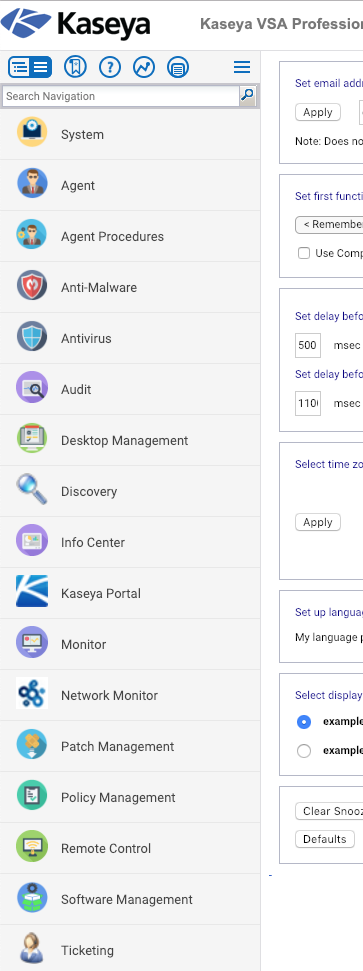363x971 pixels.
Task: Expand the Kaseya Portal label
Action: [x=101, y=593]
